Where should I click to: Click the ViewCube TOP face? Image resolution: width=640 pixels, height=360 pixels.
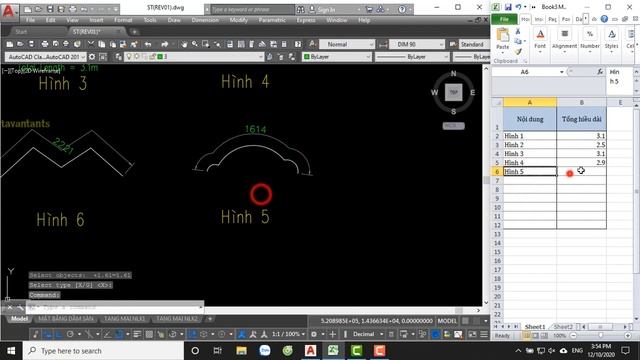click(453, 92)
